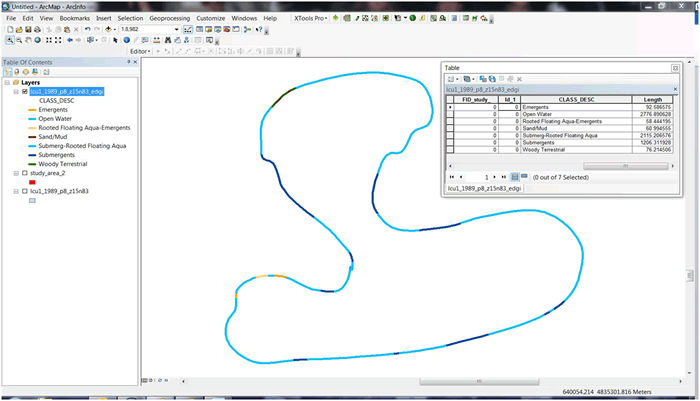The height and width of the screenshot is (401, 700).
Task: Open Table Options dropdown in Table window
Action: pyautogui.click(x=453, y=79)
